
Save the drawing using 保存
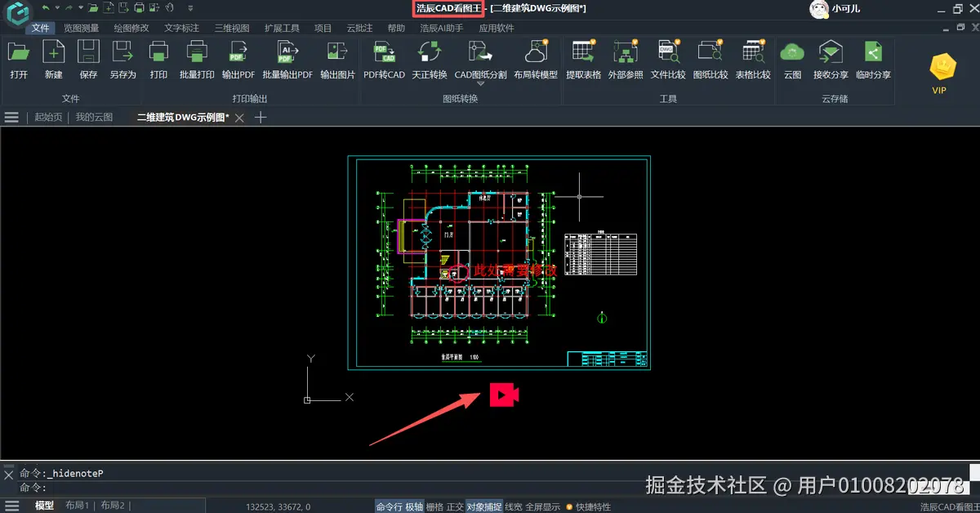click(88, 60)
